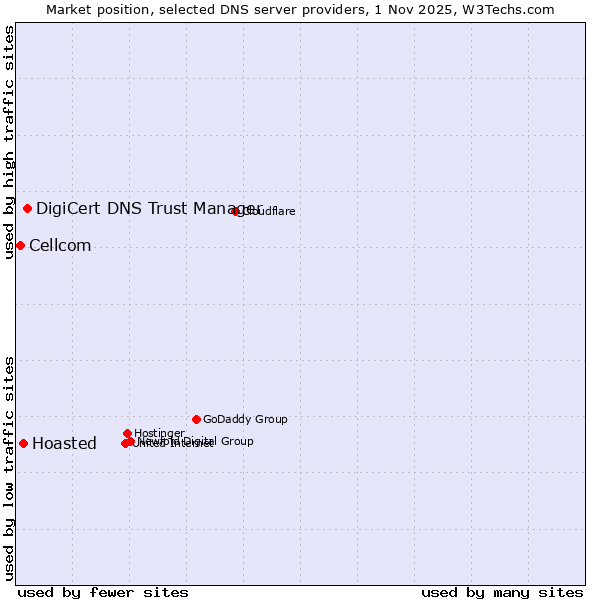The height and width of the screenshot is (600, 600).
Task: Select the Hoasted label text
Action: 64,444
